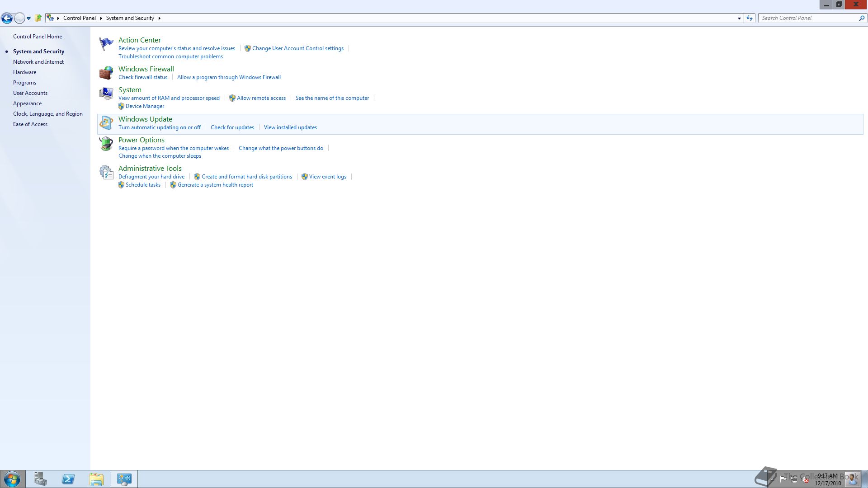The height and width of the screenshot is (488, 868).
Task: Change when the computer sleeps
Action: click(160, 156)
